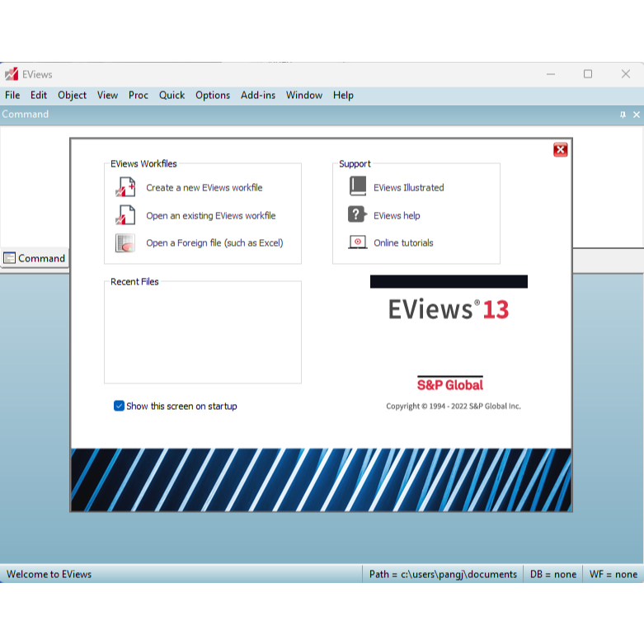Click the Create a new EViews workfile icon
The image size is (644, 644).
(125, 187)
